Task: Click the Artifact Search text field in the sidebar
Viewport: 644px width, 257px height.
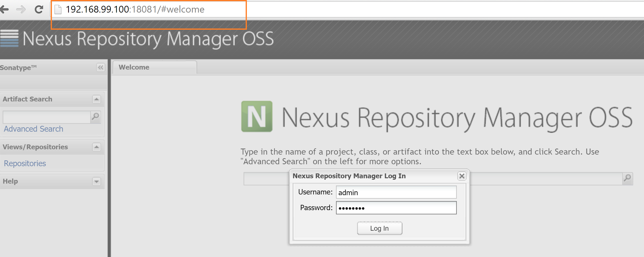Action: [46, 117]
